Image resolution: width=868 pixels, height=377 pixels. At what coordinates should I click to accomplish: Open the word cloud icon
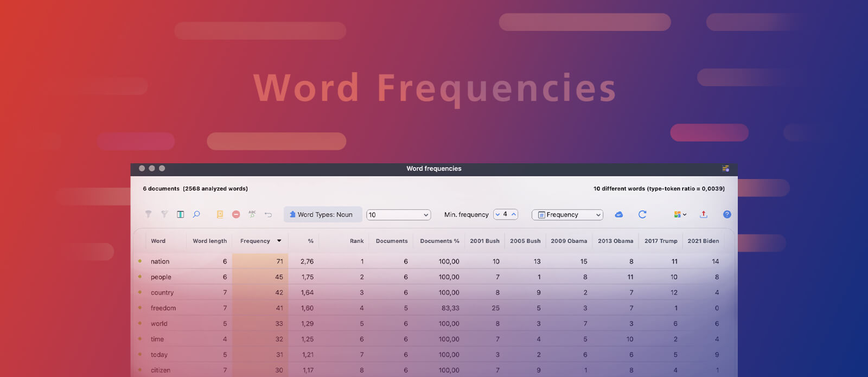tap(618, 214)
